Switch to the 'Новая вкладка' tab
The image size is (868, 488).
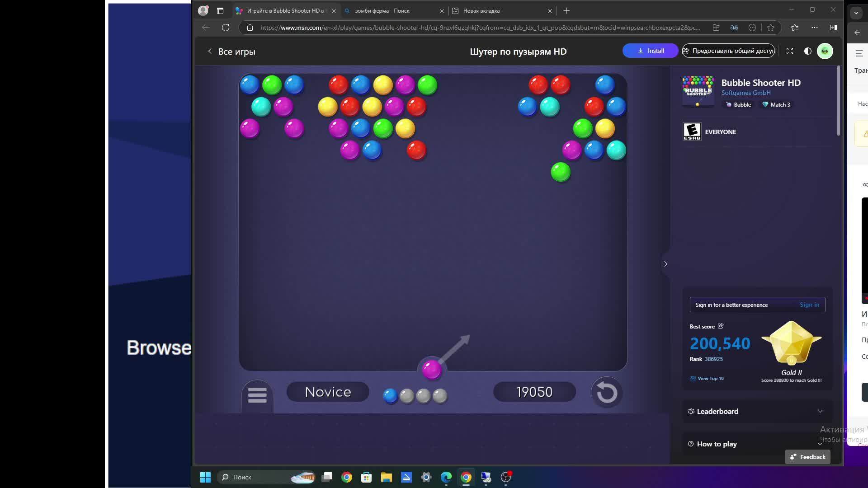[x=481, y=10]
